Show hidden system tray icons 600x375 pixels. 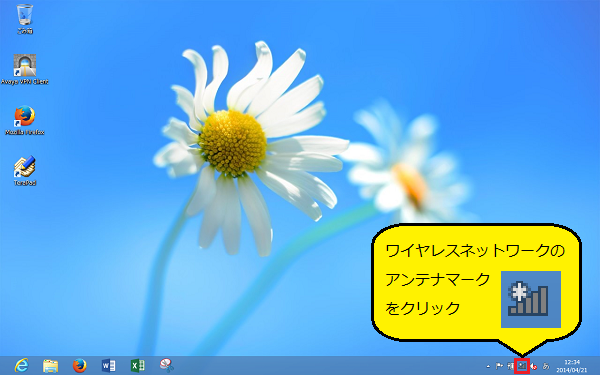click(x=488, y=367)
